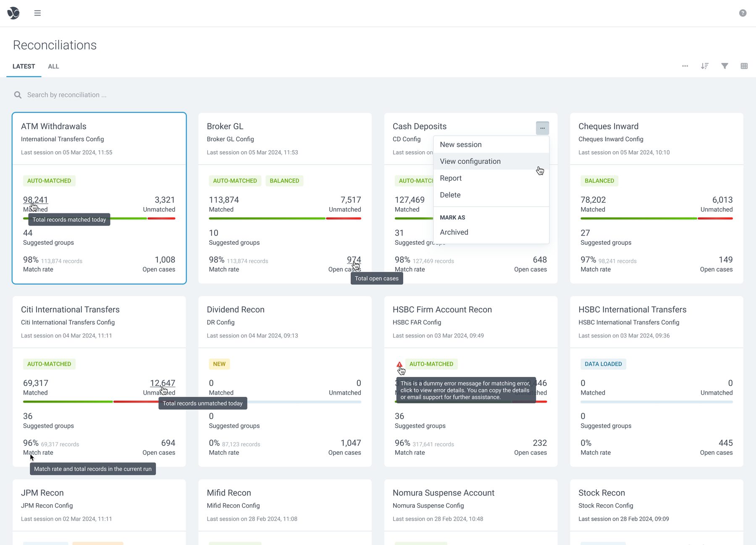The width and height of the screenshot is (756, 545).
Task: Click the app logo icon
Action: (x=13, y=13)
